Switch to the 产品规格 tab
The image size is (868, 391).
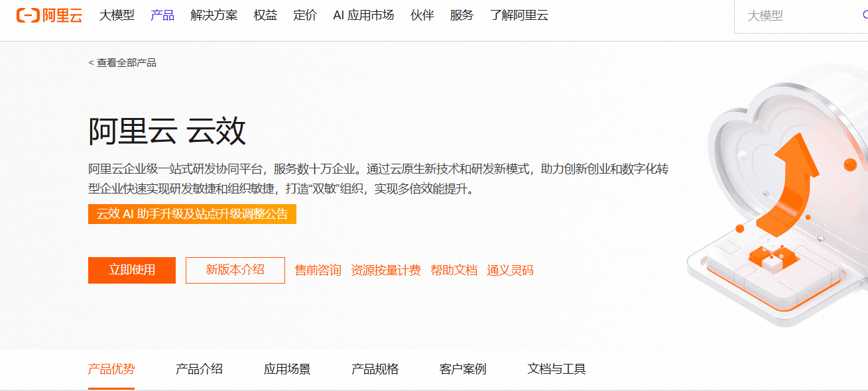[375, 369]
